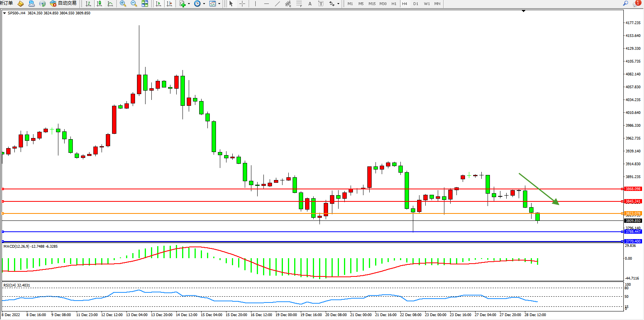Click the 新订单 new order button

coord(6,3)
